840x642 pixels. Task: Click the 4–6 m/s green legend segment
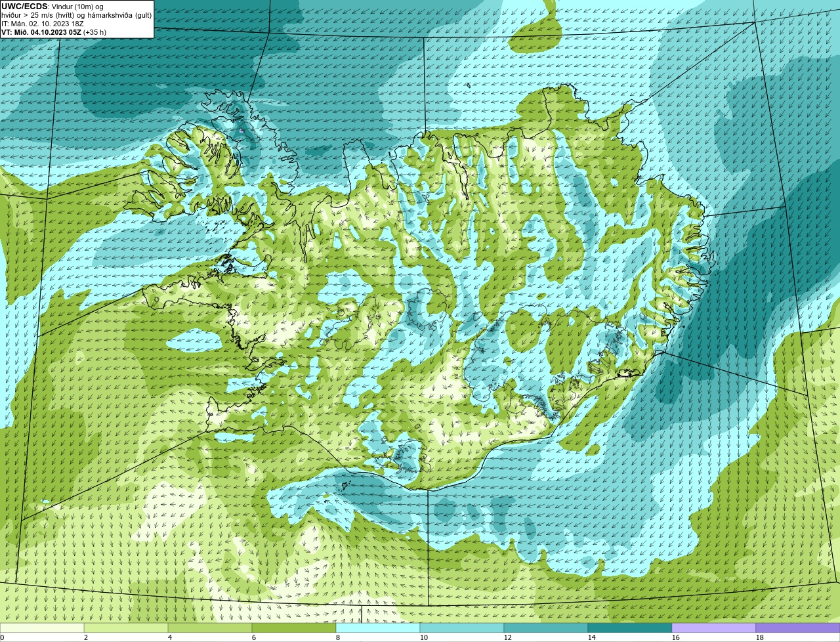click(x=210, y=628)
